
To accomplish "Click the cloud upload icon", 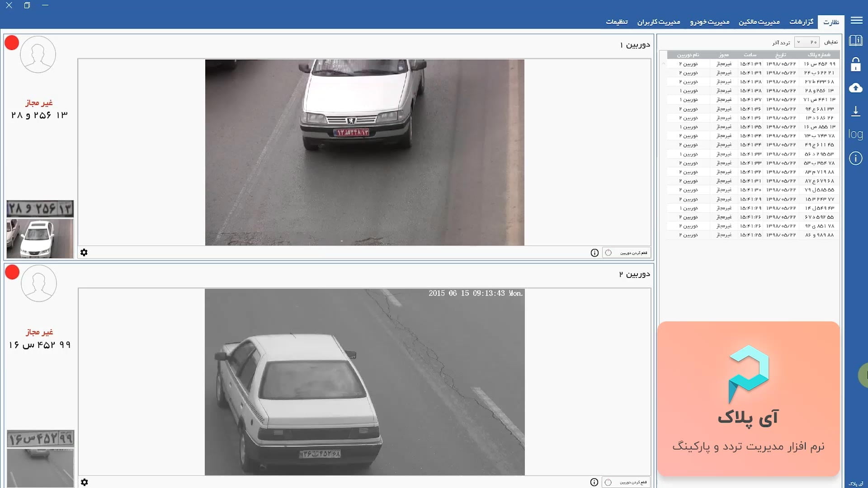I will (x=856, y=88).
